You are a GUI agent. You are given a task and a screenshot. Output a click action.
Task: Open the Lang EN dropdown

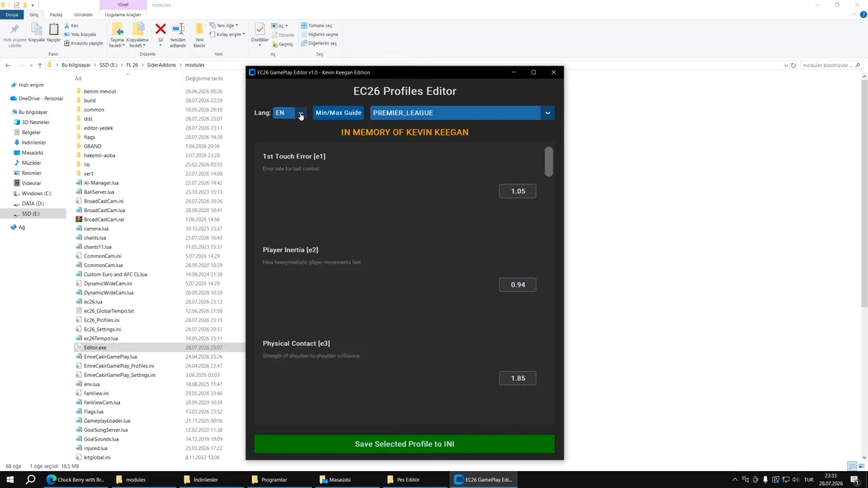(290, 113)
